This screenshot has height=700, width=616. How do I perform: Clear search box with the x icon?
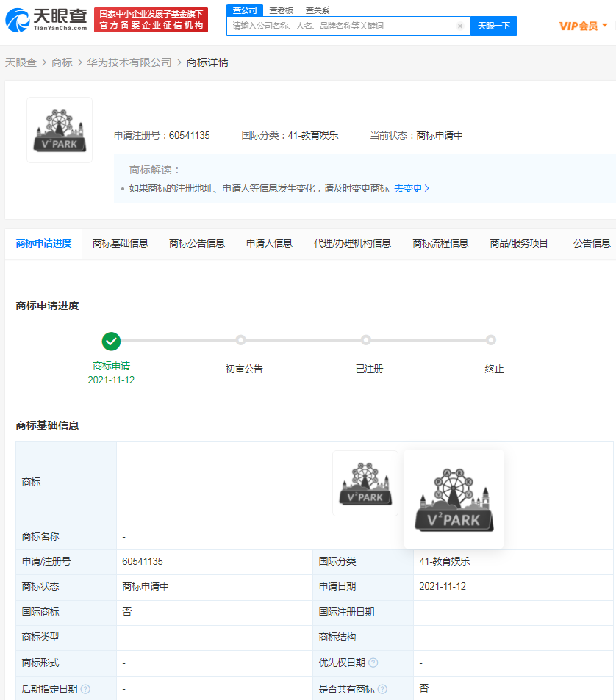click(460, 26)
